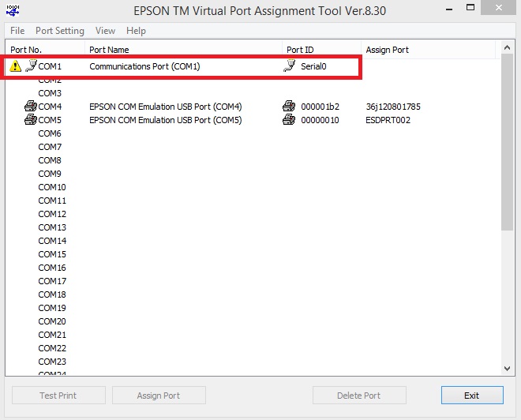
Task: Click assigned port ESDPRT002
Action: (388, 120)
